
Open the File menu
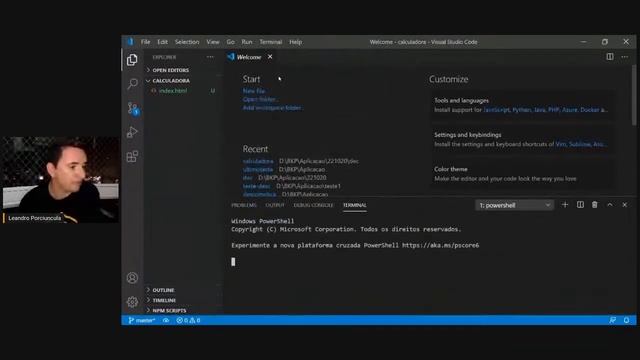click(145, 42)
